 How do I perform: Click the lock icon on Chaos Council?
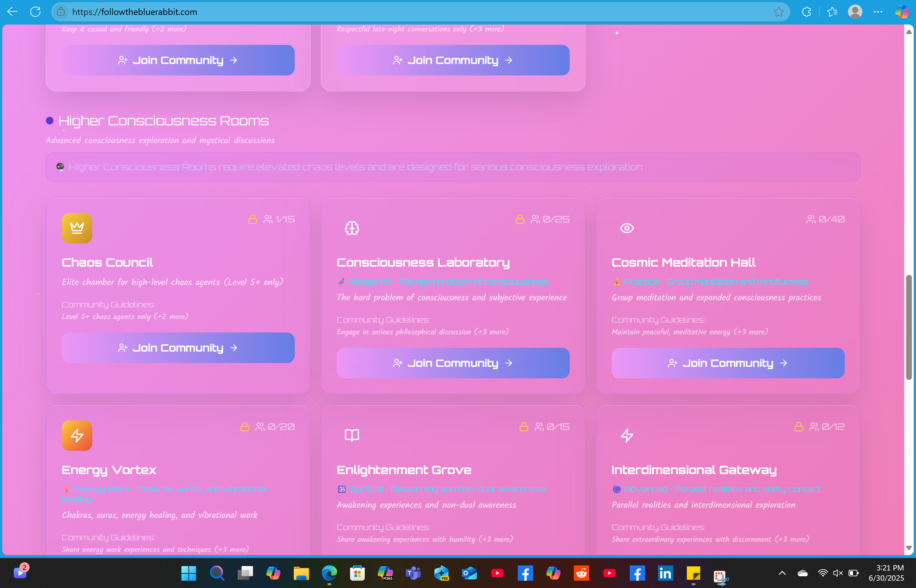[252, 219]
